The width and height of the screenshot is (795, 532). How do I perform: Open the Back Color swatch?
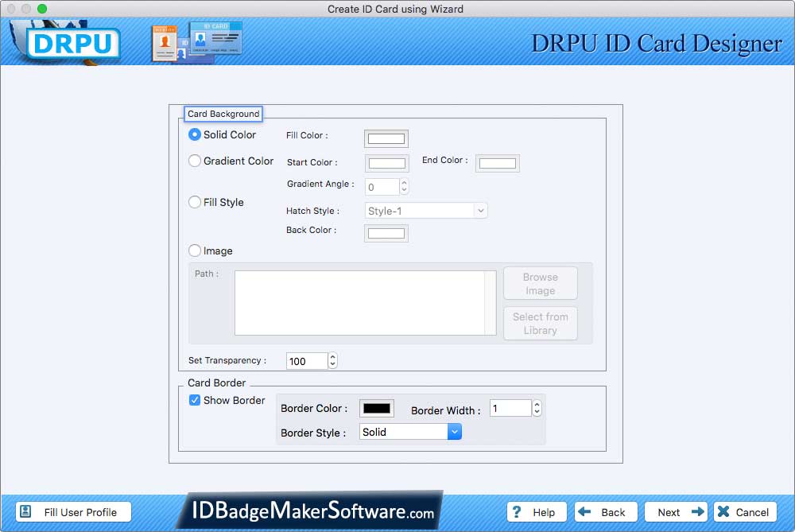pos(386,233)
